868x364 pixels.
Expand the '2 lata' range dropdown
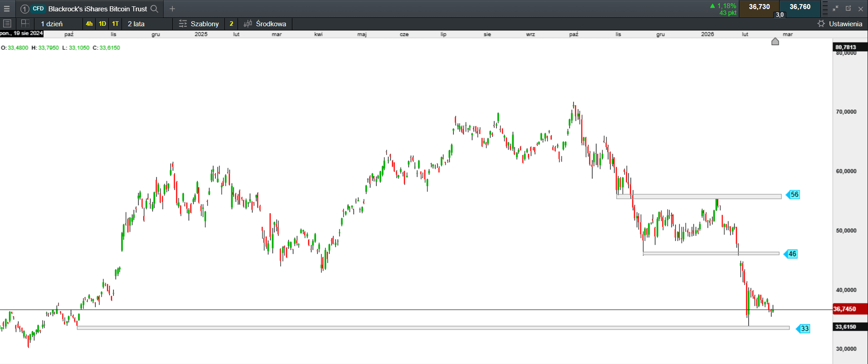coord(136,24)
